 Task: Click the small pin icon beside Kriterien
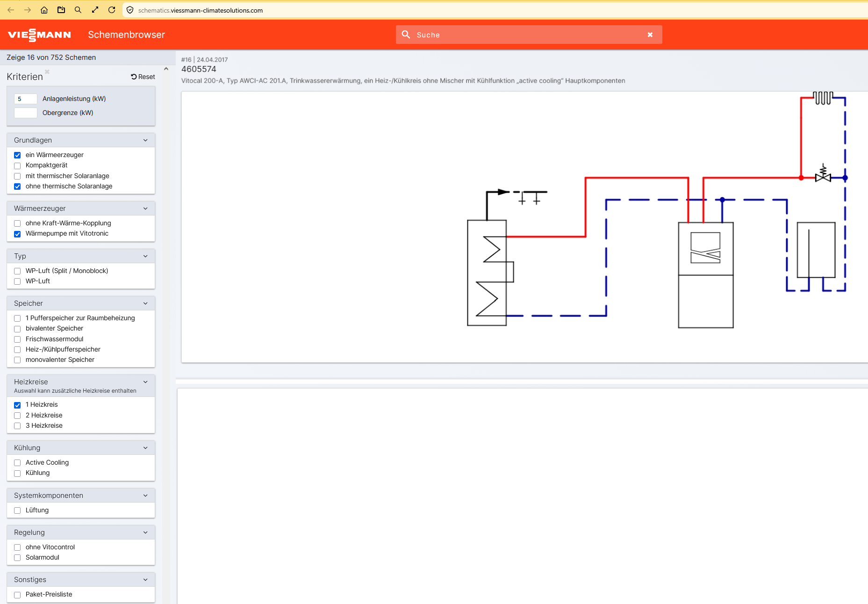pyautogui.click(x=47, y=72)
